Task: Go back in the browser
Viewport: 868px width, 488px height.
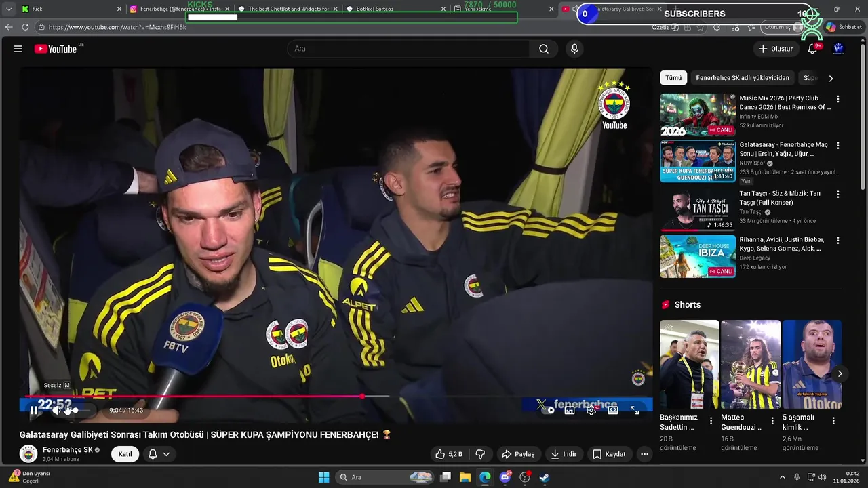Action: [9, 27]
